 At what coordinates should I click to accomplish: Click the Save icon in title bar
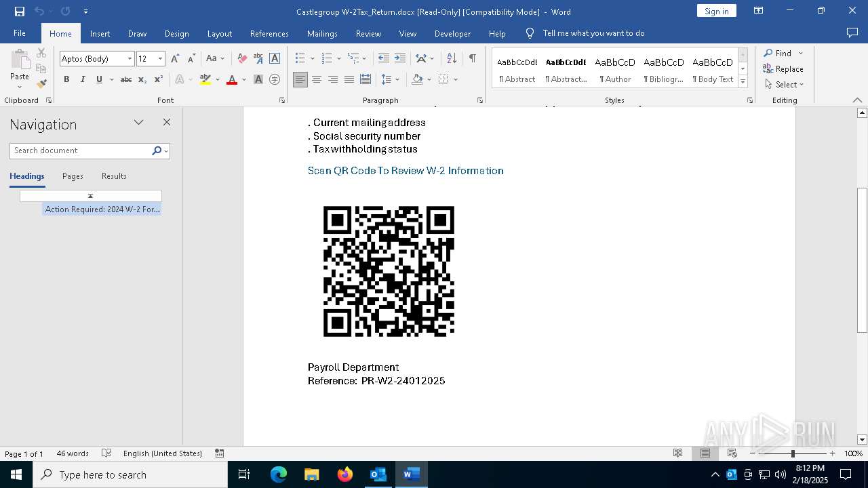20,12
